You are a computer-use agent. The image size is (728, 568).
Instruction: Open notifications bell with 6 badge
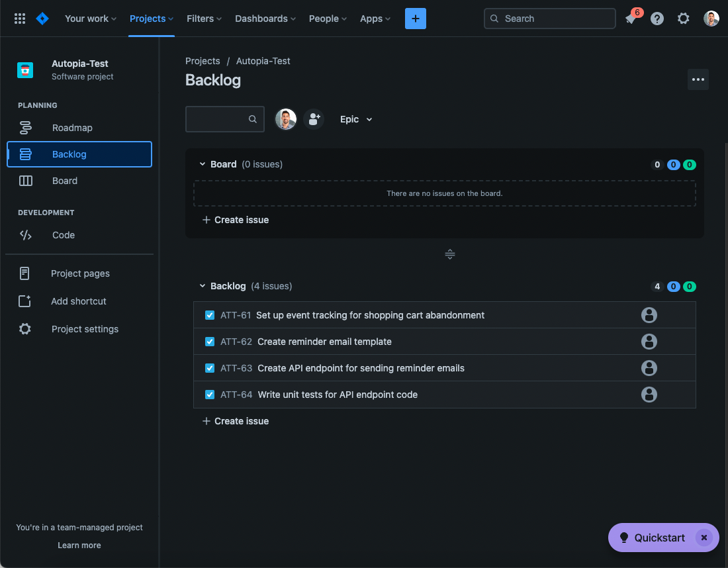[x=631, y=19]
